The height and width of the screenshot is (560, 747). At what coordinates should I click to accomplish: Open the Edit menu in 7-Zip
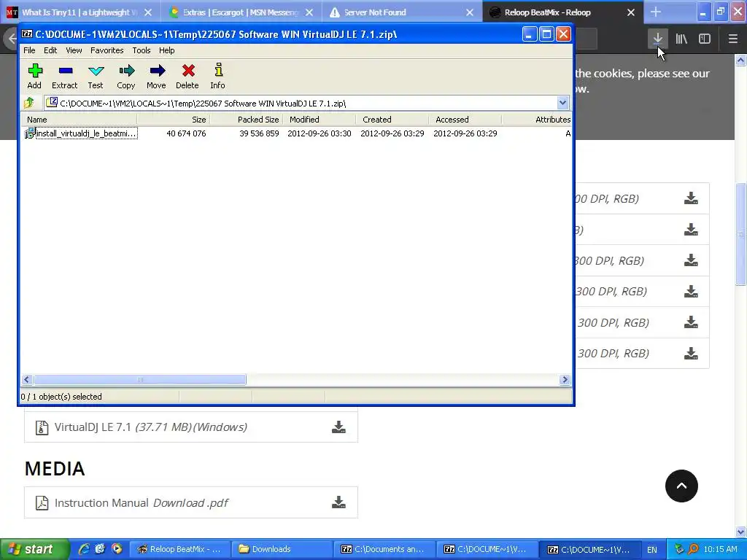click(x=50, y=50)
